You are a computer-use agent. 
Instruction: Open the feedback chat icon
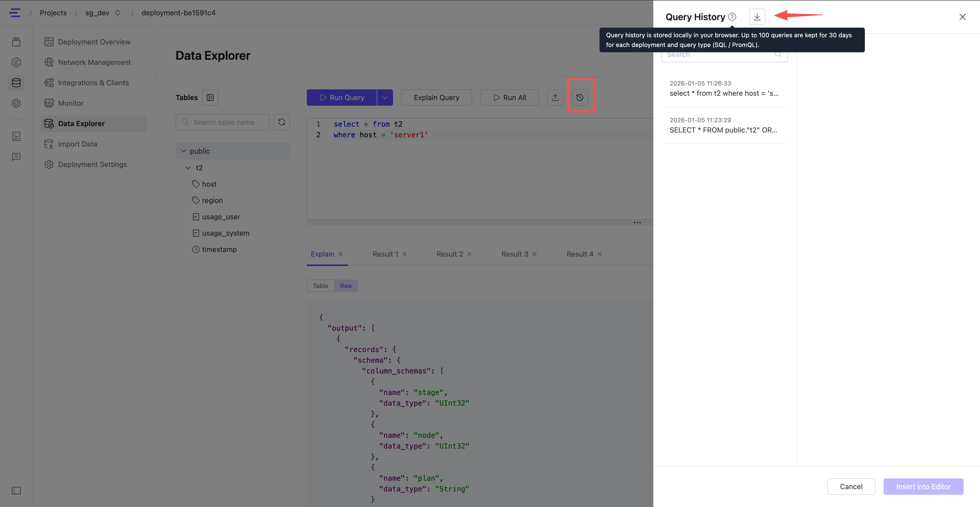pos(16,157)
